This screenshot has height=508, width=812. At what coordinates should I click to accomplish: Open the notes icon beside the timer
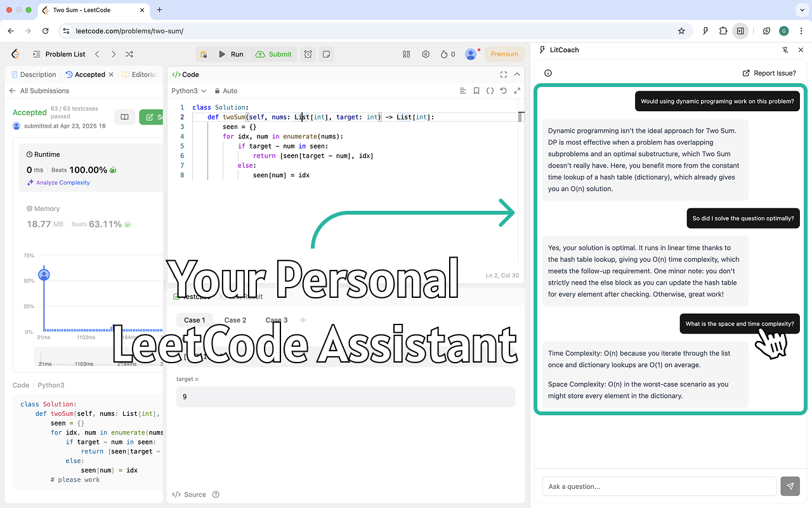click(x=325, y=54)
